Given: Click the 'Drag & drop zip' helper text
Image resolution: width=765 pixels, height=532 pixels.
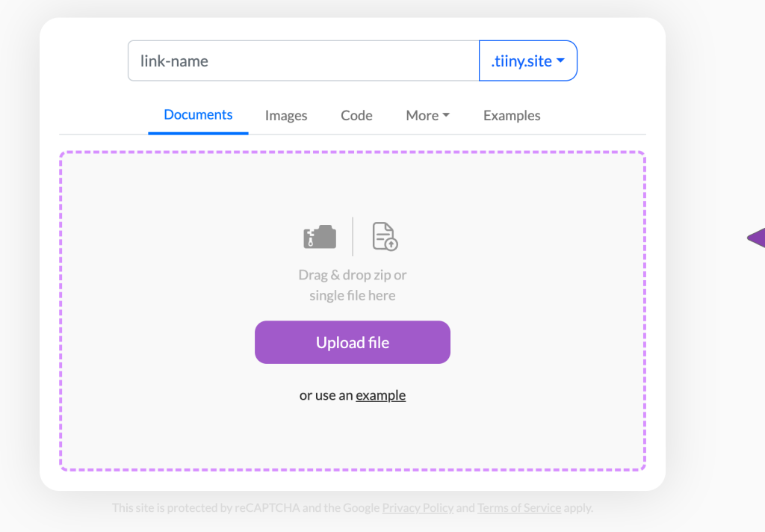Looking at the screenshot, I should [x=352, y=275].
